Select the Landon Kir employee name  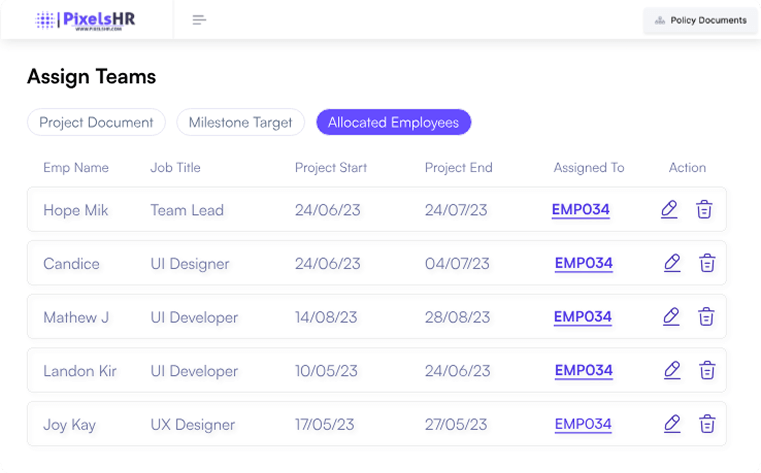tap(80, 371)
